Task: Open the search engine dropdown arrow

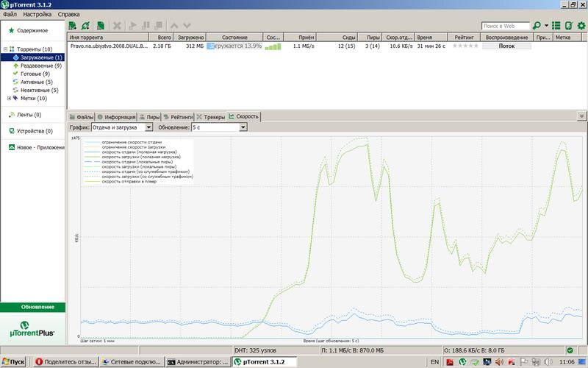Action: [546, 26]
